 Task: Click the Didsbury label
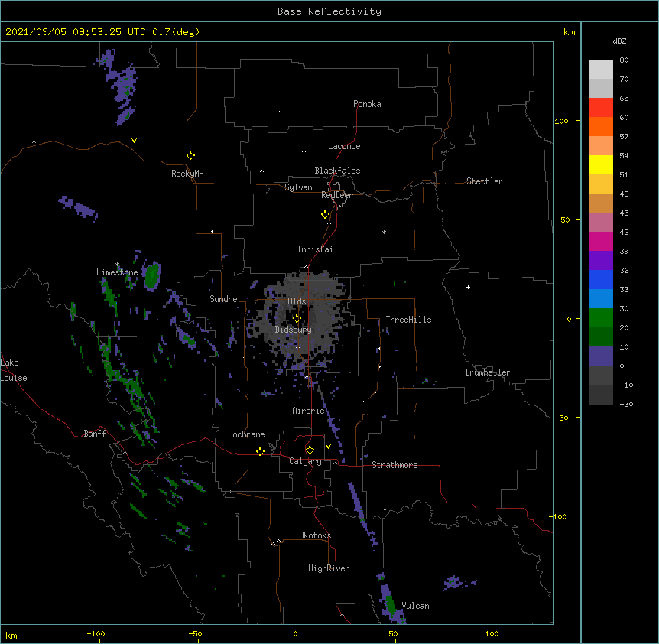click(x=294, y=330)
